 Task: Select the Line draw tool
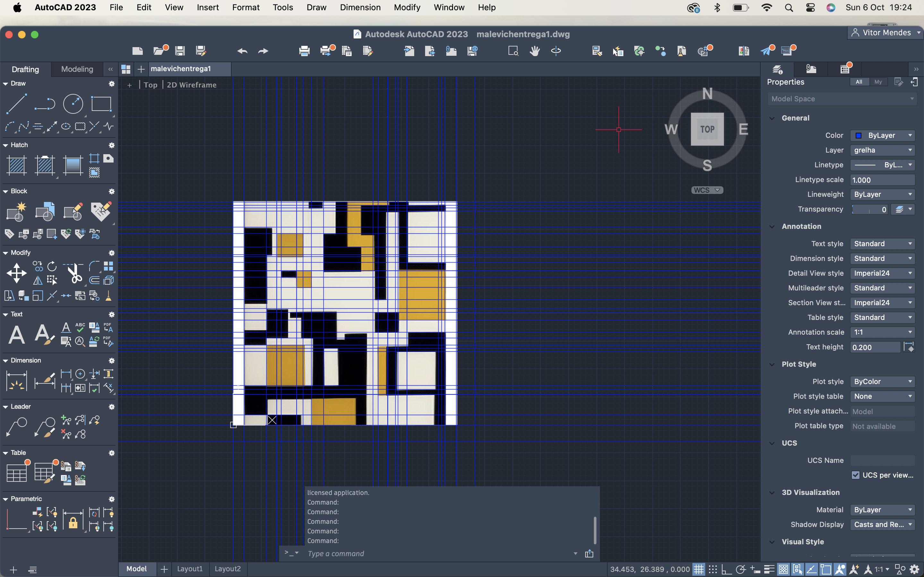(16, 104)
